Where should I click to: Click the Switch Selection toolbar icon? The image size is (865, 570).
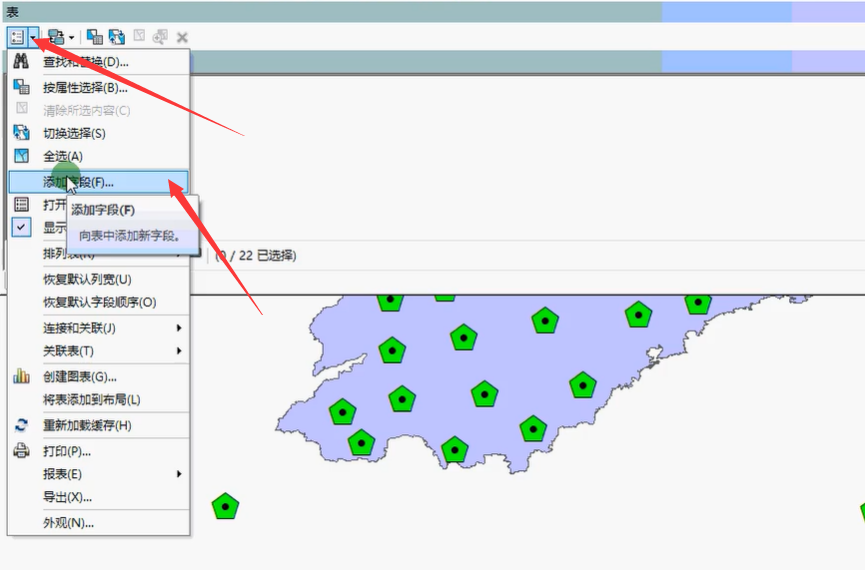[x=116, y=37]
